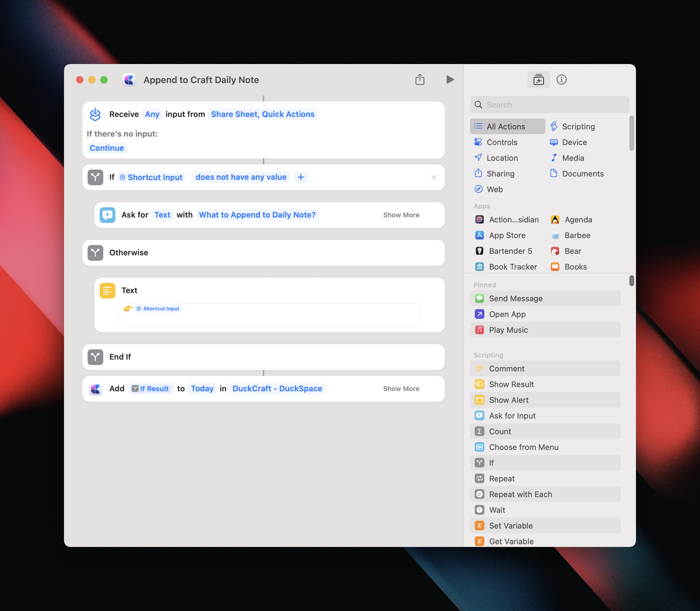This screenshot has height=611, width=700.
Task: Edit the 'What to Append to Daily Note?' prompt
Action: [x=257, y=215]
